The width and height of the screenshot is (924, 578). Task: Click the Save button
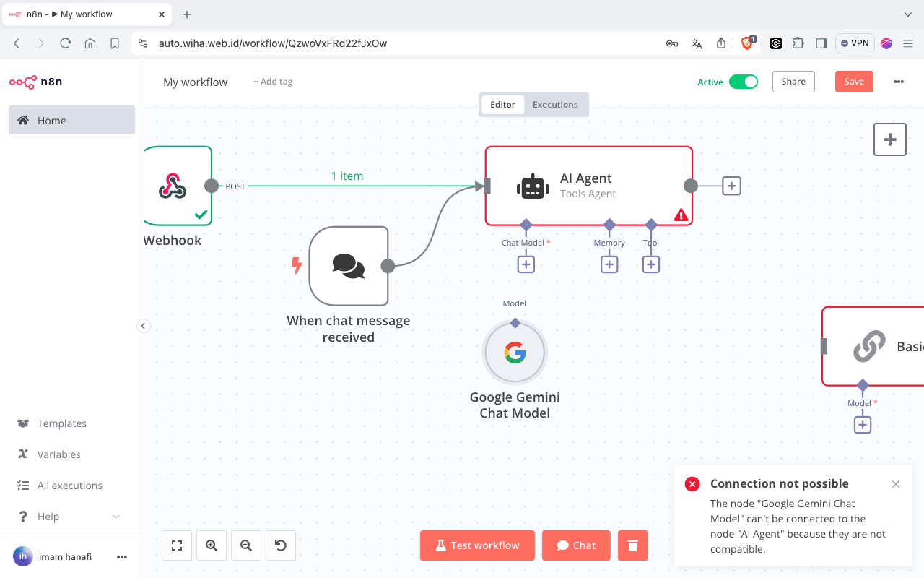click(854, 82)
